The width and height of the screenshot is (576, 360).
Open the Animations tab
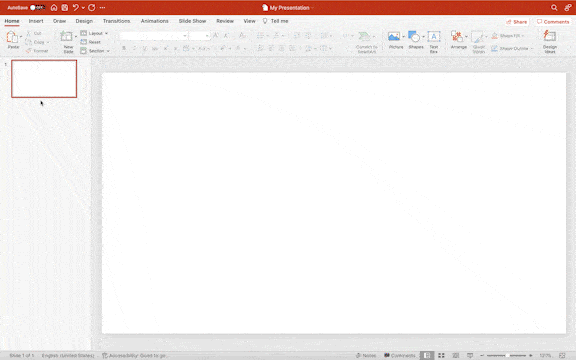click(x=154, y=21)
